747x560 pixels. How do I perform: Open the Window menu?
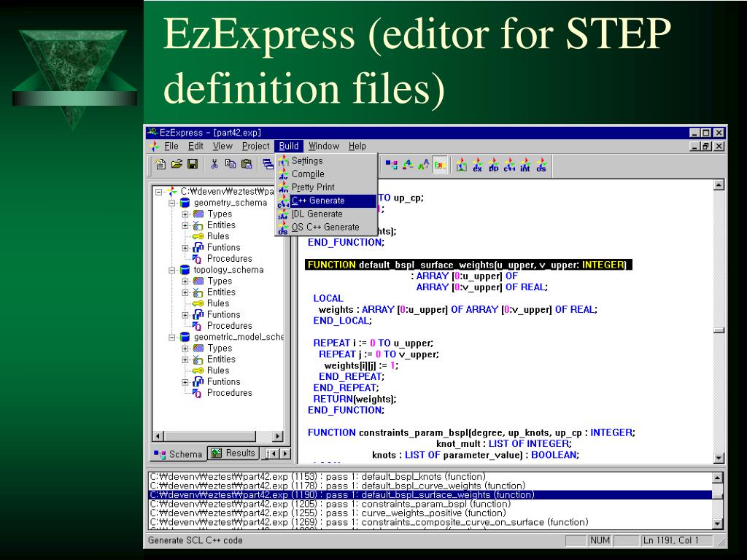click(x=324, y=146)
